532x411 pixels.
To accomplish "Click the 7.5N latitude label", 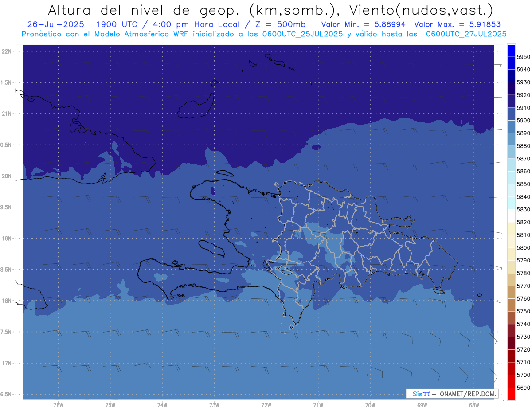I will 7,332.
